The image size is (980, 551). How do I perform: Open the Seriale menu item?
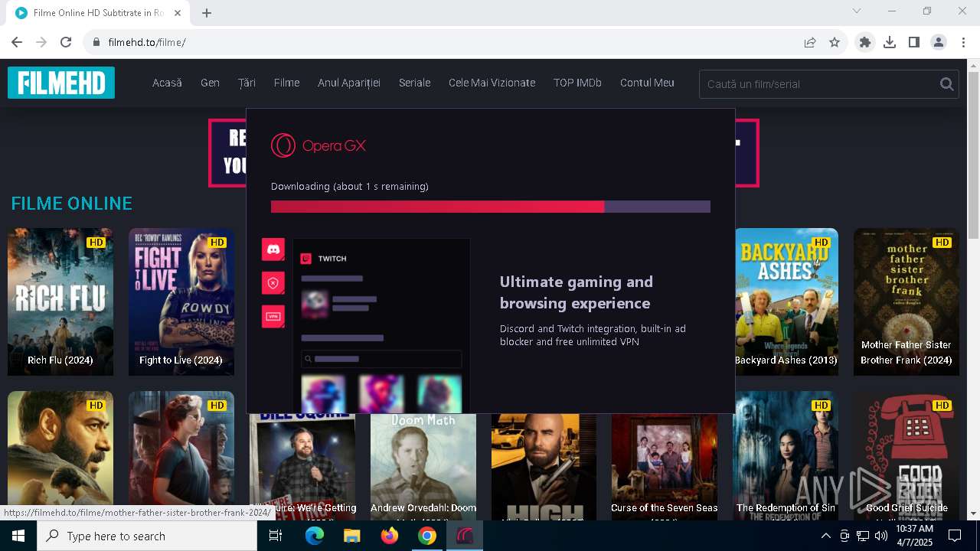(x=414, y=83)
